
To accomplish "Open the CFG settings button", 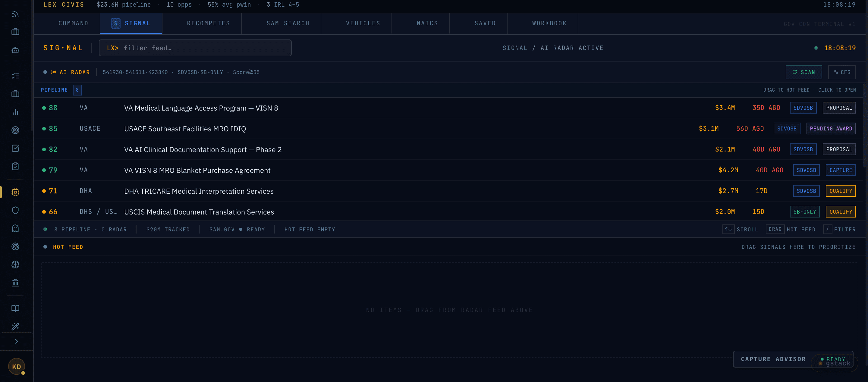I will point(842,72).
